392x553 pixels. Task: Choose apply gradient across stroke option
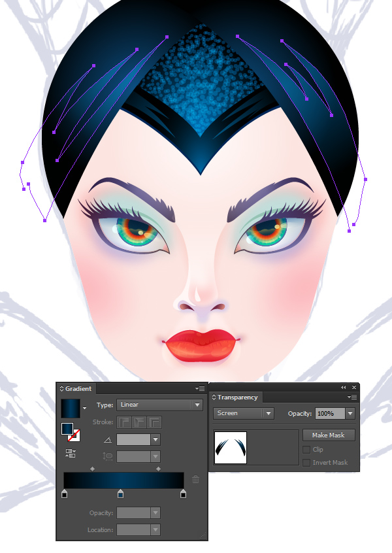pos(155,422)
